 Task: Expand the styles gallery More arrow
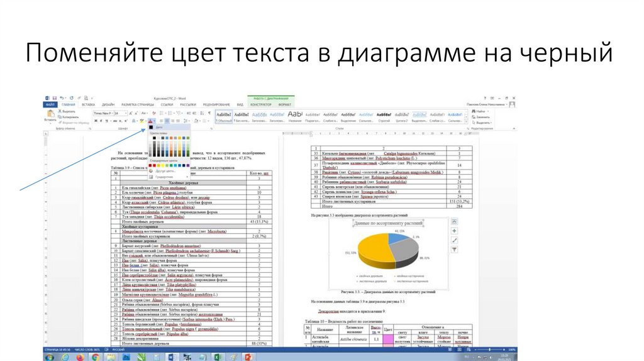(466, 121)
